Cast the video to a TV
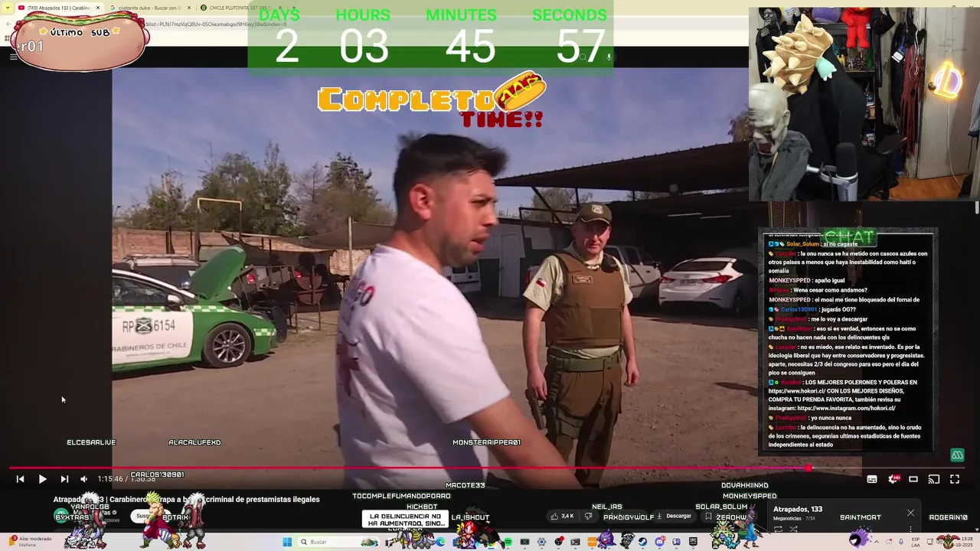 934,479
